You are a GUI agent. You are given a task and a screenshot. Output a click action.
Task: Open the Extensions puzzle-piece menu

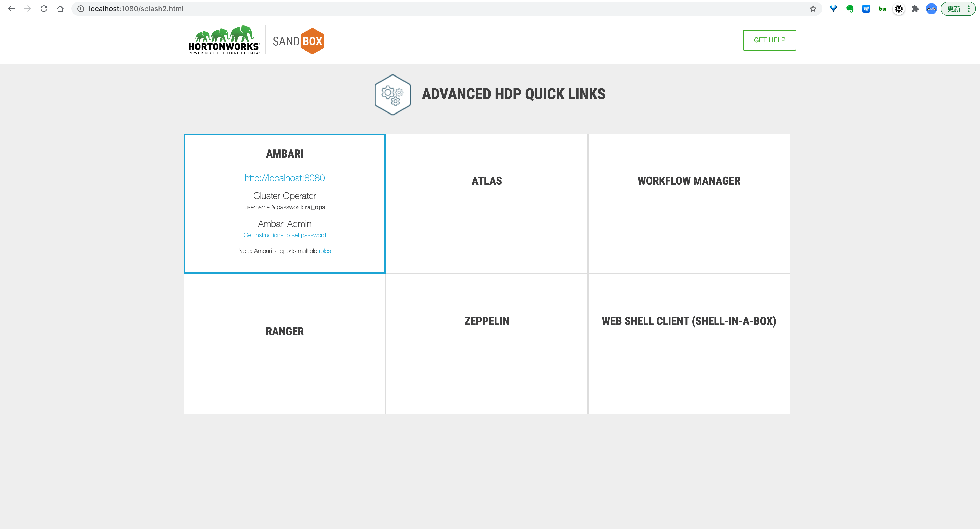point(915,9)
